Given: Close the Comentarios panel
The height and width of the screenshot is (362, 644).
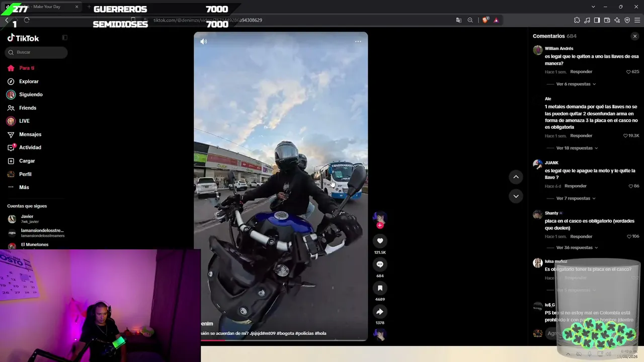Looking at the screenshot, I should click(634, 36).
